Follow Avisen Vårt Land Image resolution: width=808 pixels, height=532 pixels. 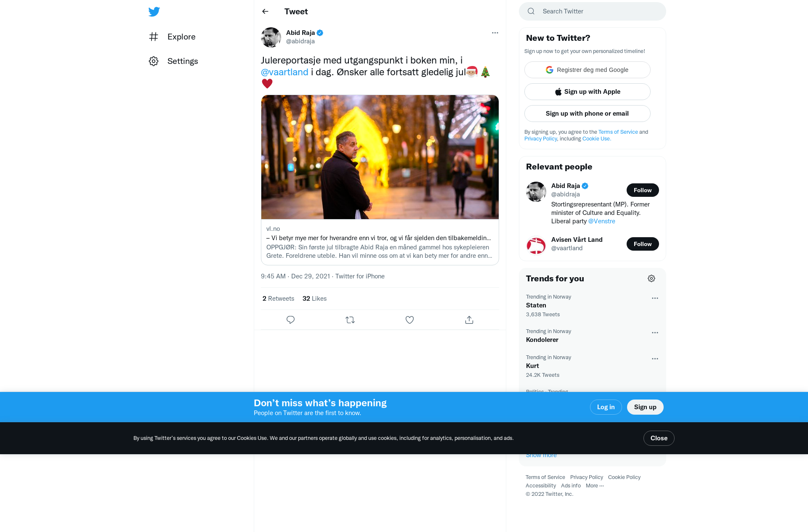[x=643, y=244]
